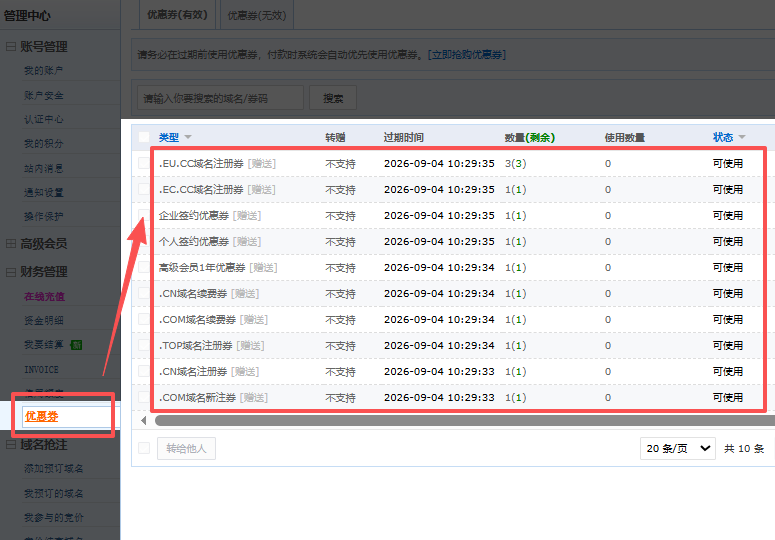Click quantity 3(3) in .EU.CC row
The height and width of the screenshot is (540, 775).
click(516, 164)
